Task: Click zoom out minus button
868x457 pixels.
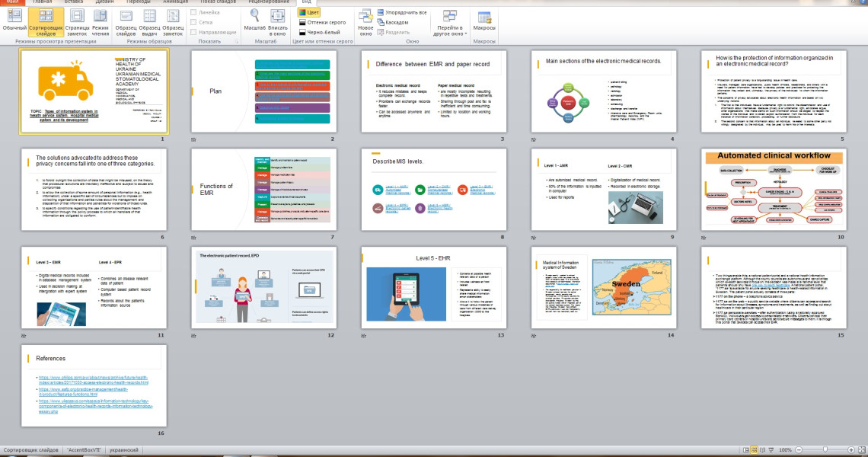Action: coord(798,450)
